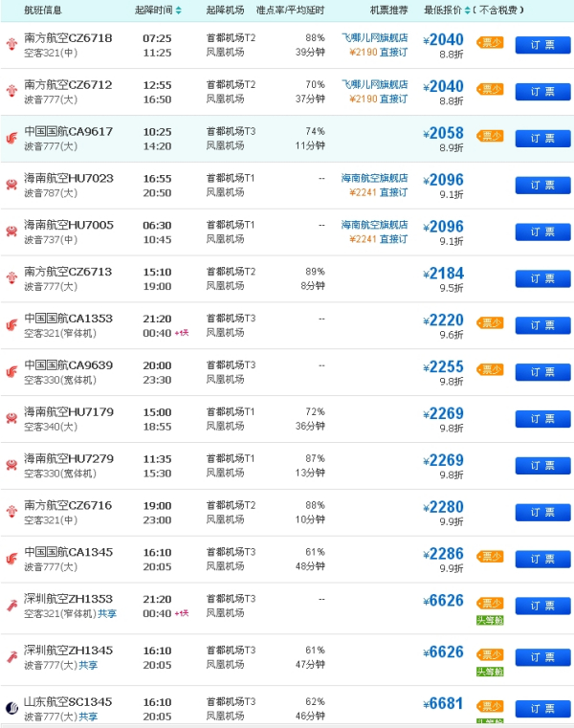Click 共享 codeshare link on SC1345
Image resolution: width=574 pixels, height=728 pixels.
(x=88, y=717)
